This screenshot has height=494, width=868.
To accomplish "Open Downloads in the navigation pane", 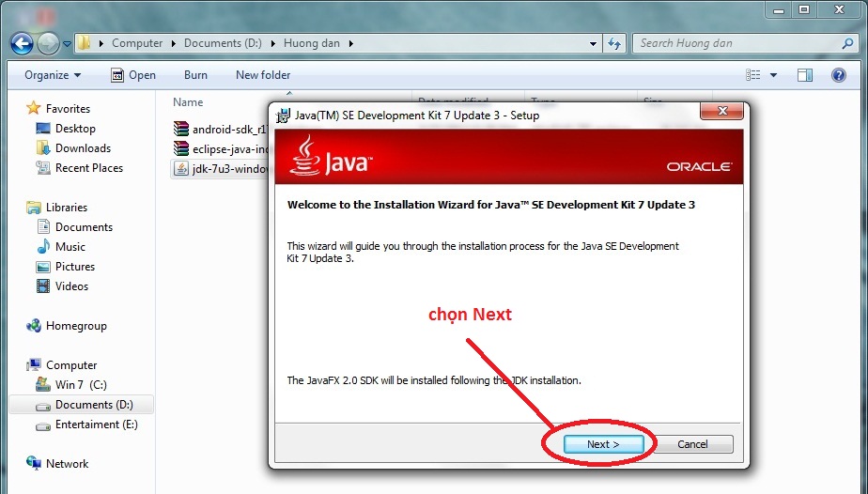I will click(73, 148).
